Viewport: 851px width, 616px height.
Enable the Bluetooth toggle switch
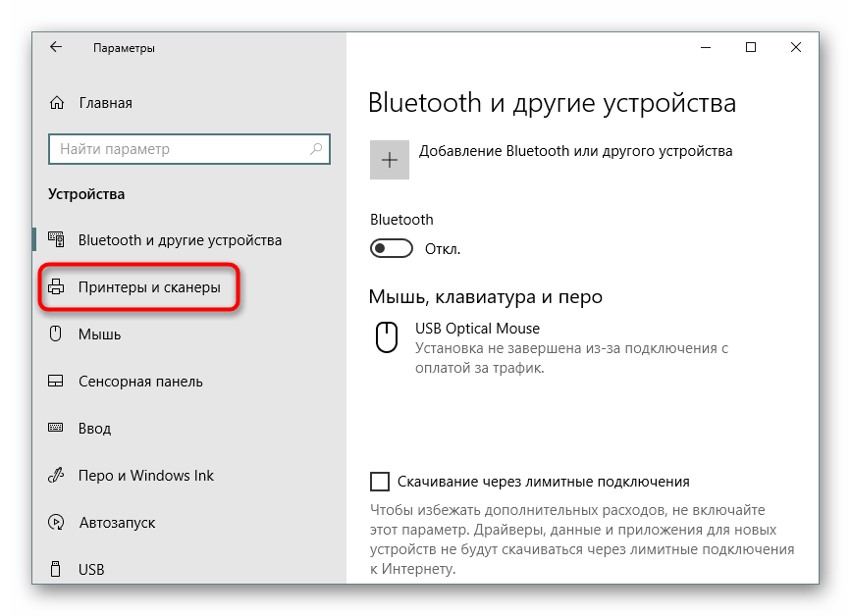392,248
